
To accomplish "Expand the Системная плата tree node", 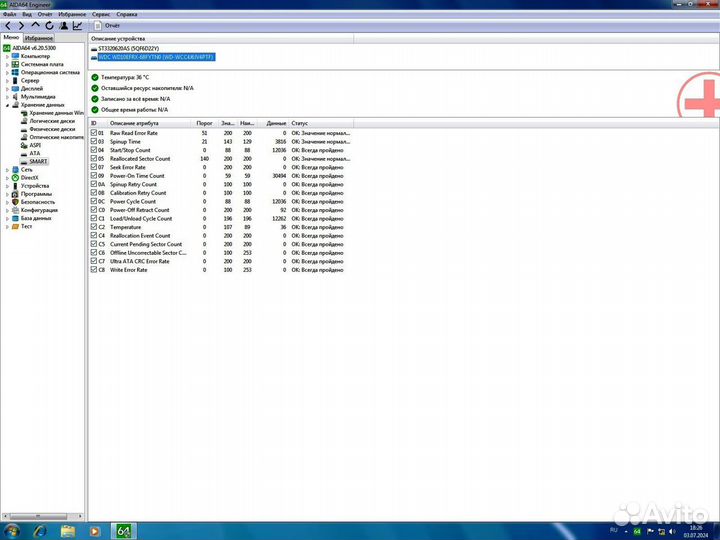I will pos(7,64).
